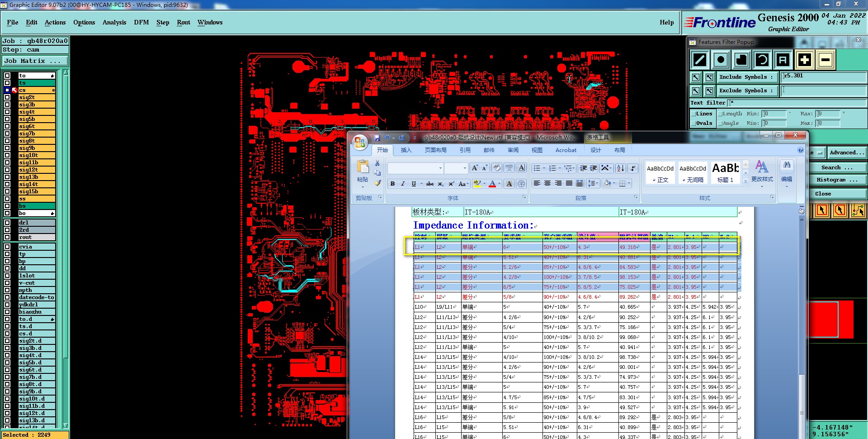This screenshot has height=439, width=868.
Task: Toggle display box for layer sig4t
Action: click(7, 112)
